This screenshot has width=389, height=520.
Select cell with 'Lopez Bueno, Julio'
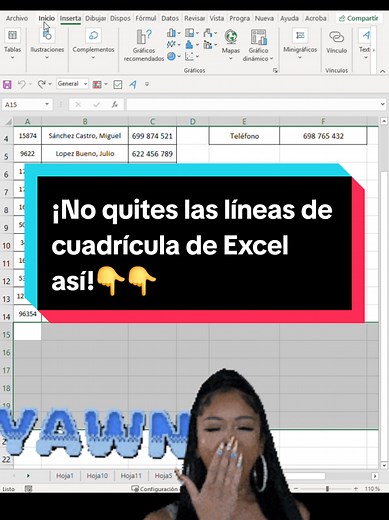coord(85,153)
